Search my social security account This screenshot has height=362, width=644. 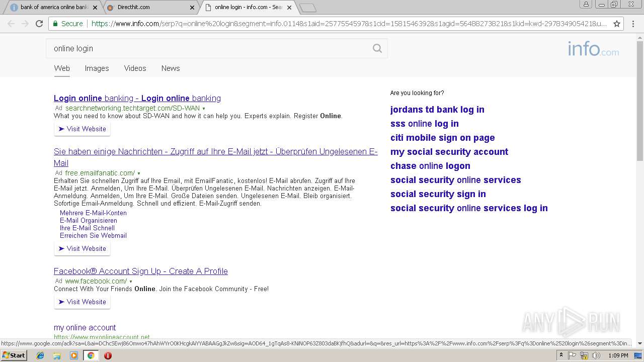pos(449,152)
